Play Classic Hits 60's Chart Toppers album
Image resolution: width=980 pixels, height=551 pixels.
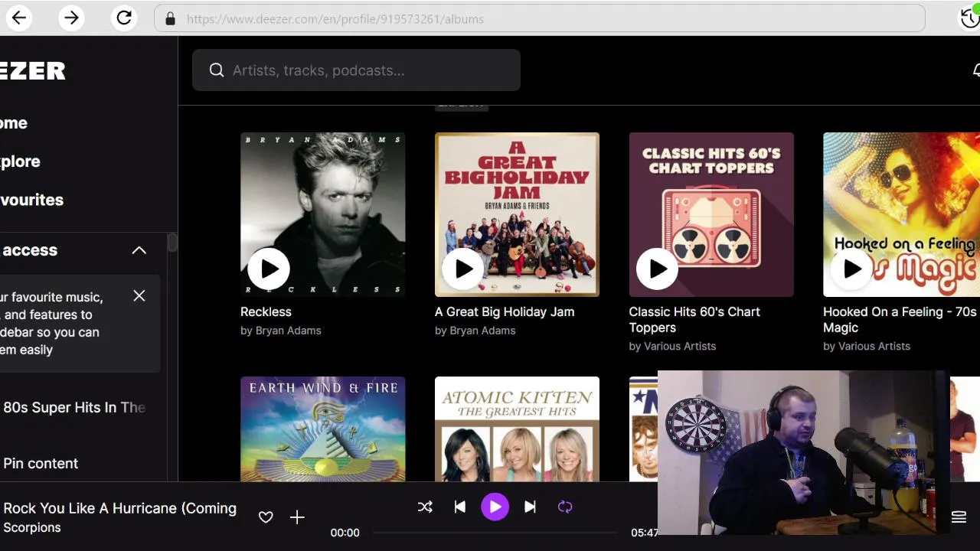pos(658,269)
